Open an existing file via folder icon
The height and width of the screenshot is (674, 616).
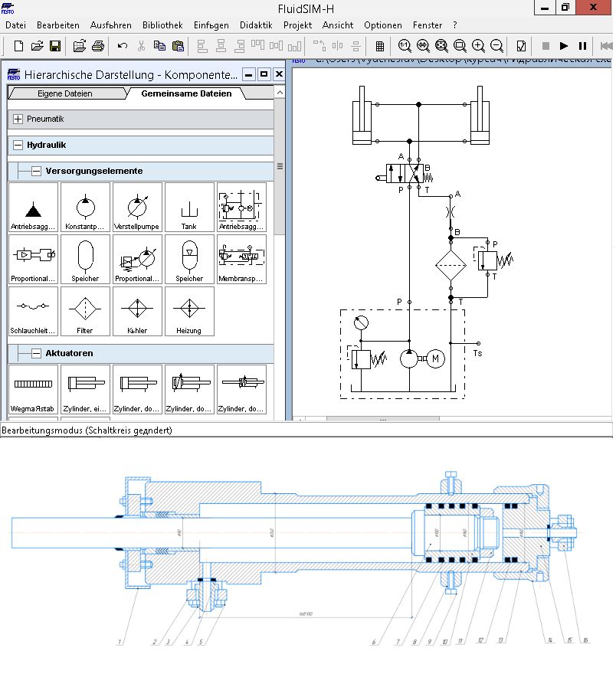(37, 46)
